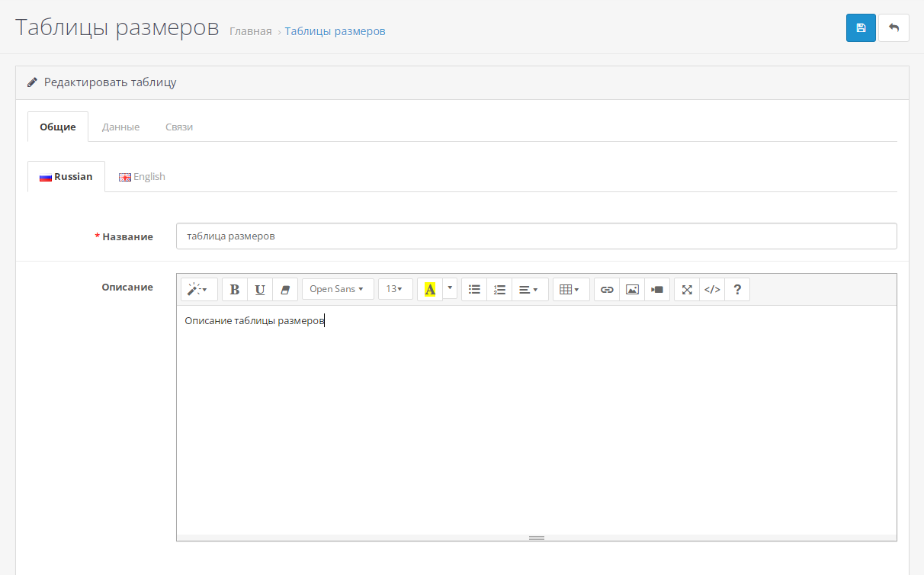Insert an unordered bullet list

[474, 290]
